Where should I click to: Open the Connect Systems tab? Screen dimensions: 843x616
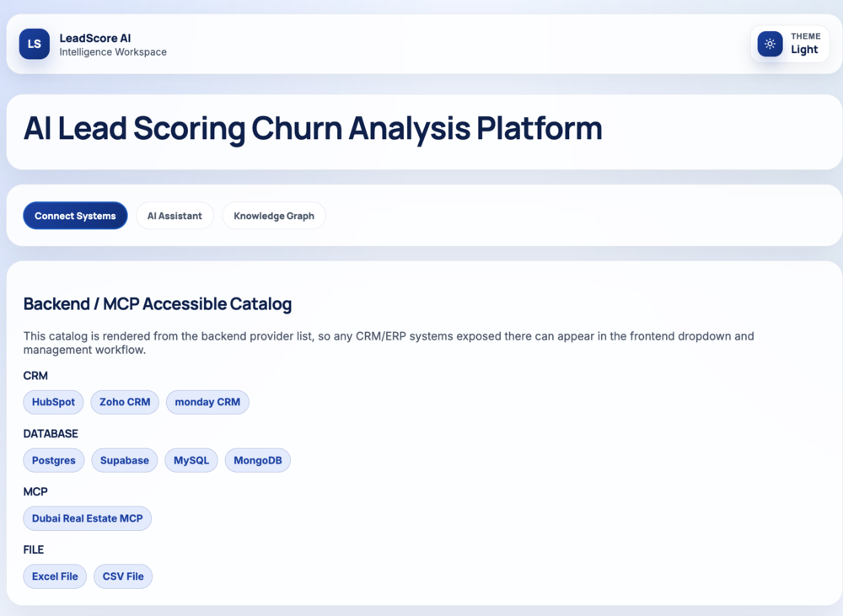[x=75, y=216]
